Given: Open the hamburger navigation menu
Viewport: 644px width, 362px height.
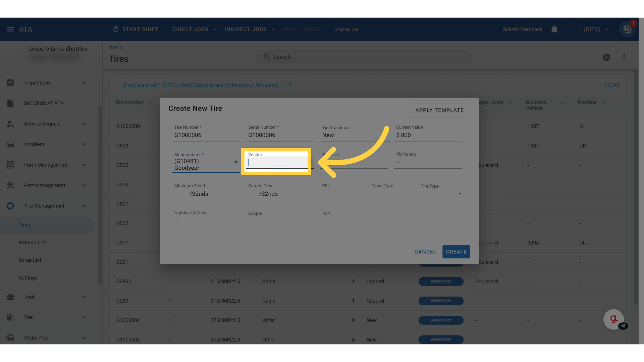Looking at the screenshot, I should coord(10,29).
